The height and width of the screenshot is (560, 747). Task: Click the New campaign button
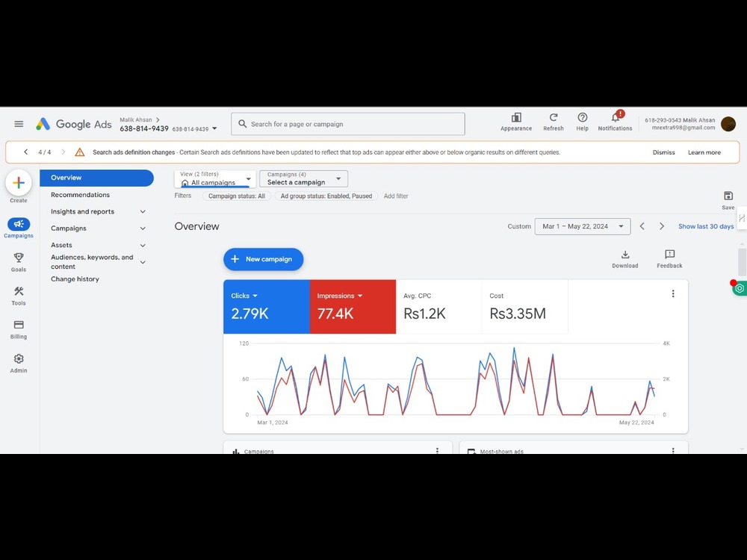[264, 259]
